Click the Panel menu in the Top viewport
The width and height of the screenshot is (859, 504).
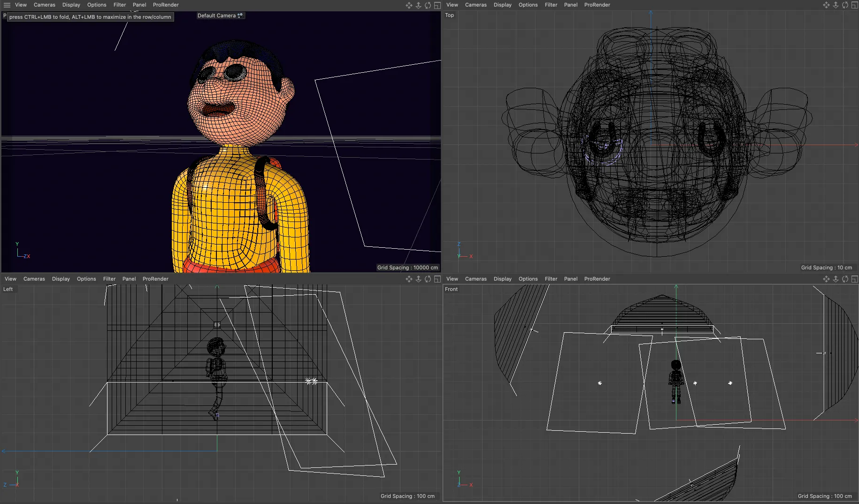point(571,5)
